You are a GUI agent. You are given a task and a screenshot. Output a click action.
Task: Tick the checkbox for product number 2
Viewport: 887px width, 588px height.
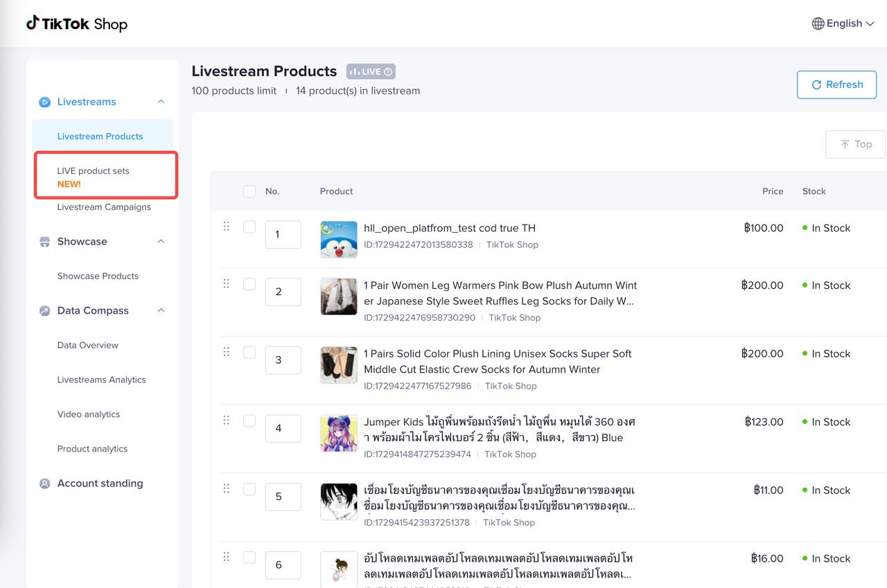point(249,285)
